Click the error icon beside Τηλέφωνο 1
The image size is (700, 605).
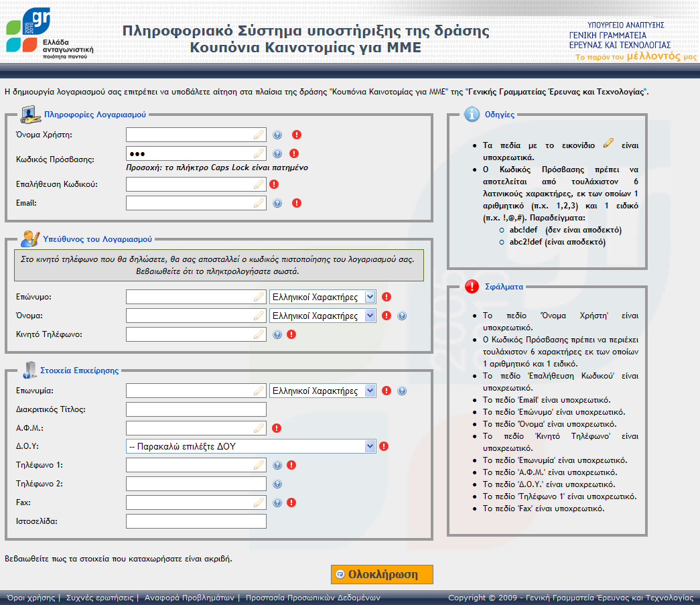point(291,465)
